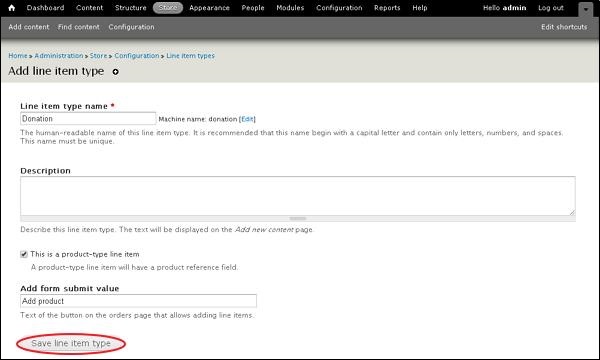Add this page to shortcuts icon
The image size is (600, 360).
115,72
